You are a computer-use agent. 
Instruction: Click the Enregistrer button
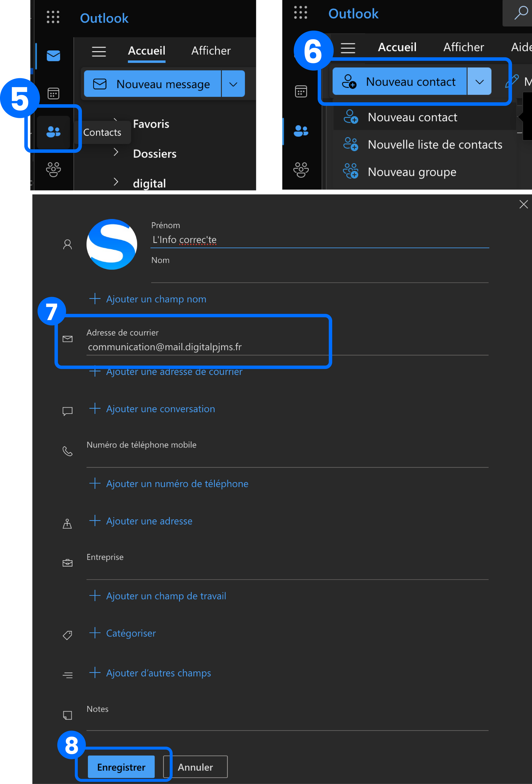[x=121, y=767]
